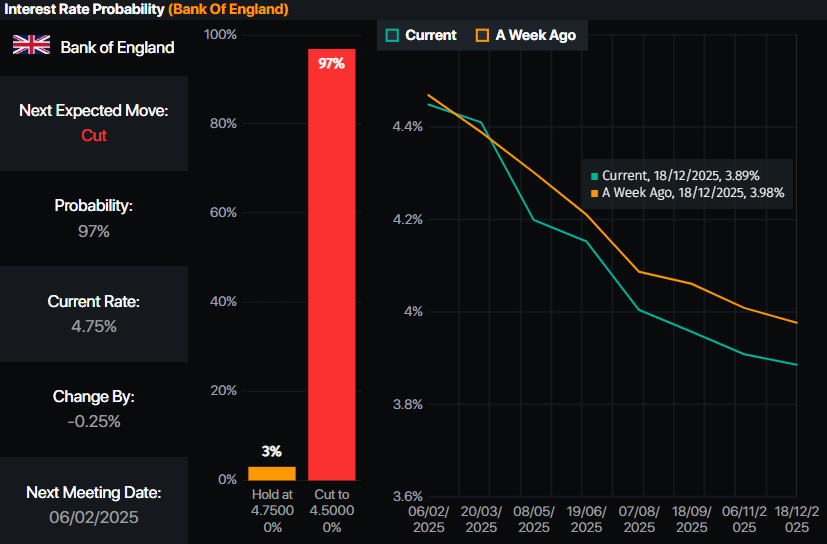Toggle the Current series legend label
Viewport: 827px width, 544px height.
point(430,35)
